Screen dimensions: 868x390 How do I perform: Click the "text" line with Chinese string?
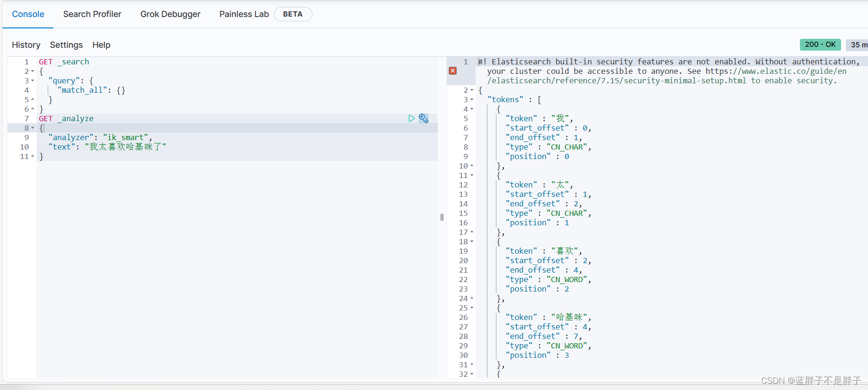pos(107,147)
